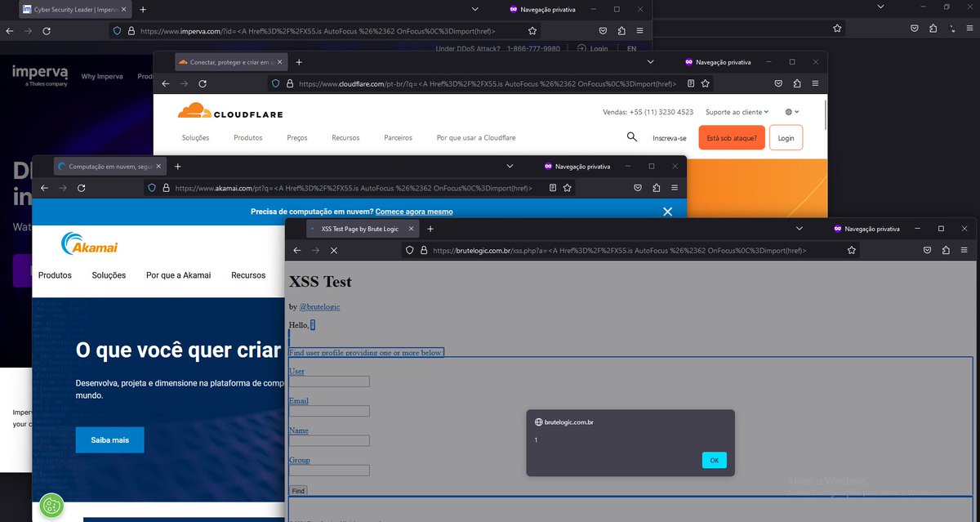Screen dimensions: 980x522
Task: Click the Cloudflare page vertical scrollbar
Action: pos(825,114)
